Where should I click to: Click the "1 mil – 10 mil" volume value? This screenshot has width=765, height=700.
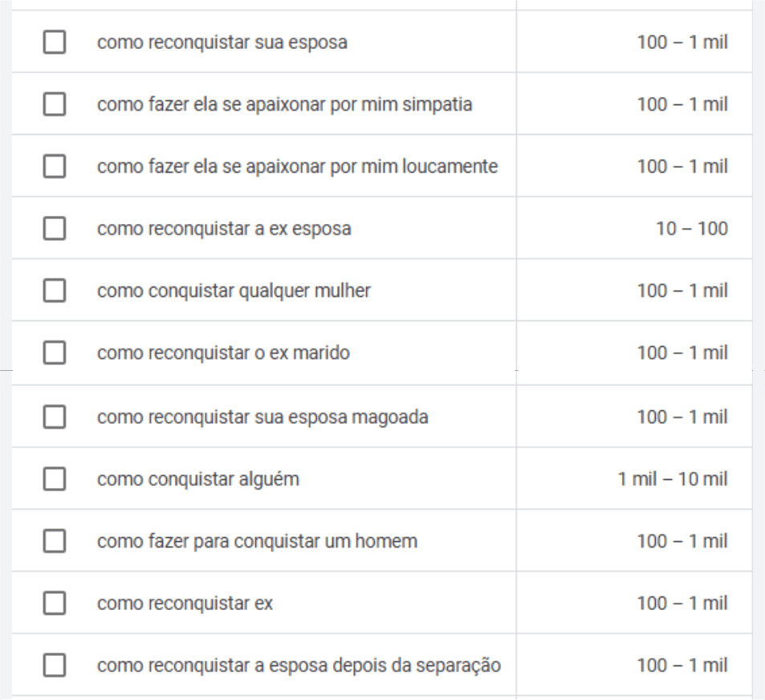[672, 479]
